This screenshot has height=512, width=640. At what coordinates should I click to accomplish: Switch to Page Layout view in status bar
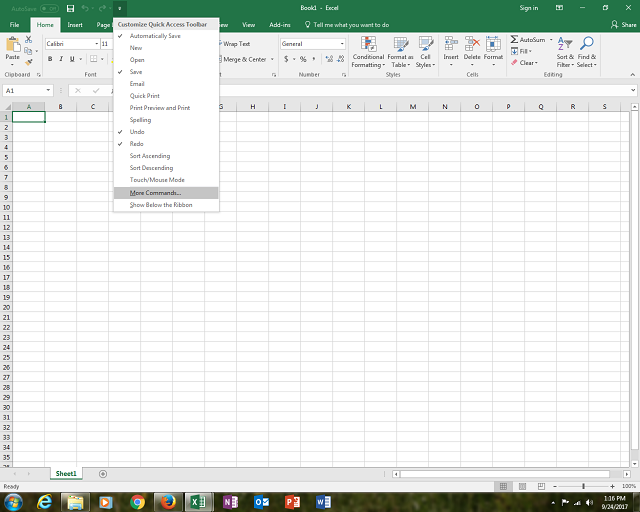pos(522,486)
